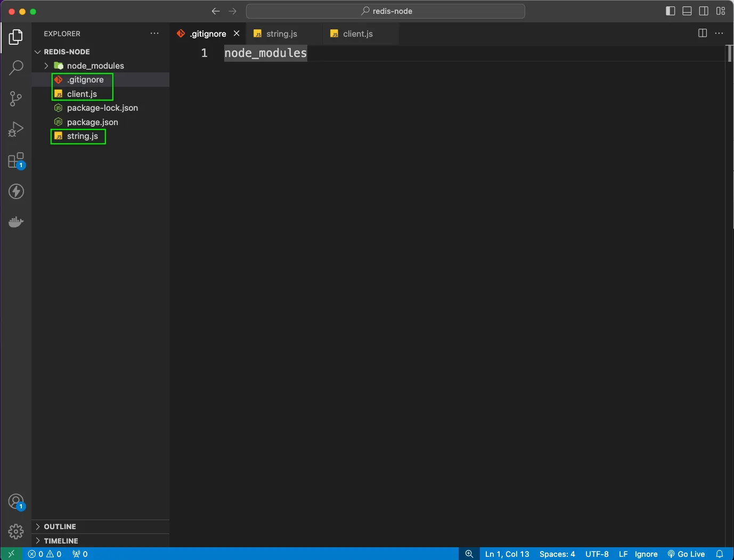
Task: Open the Run and Debug view
Action: [16, 129]
